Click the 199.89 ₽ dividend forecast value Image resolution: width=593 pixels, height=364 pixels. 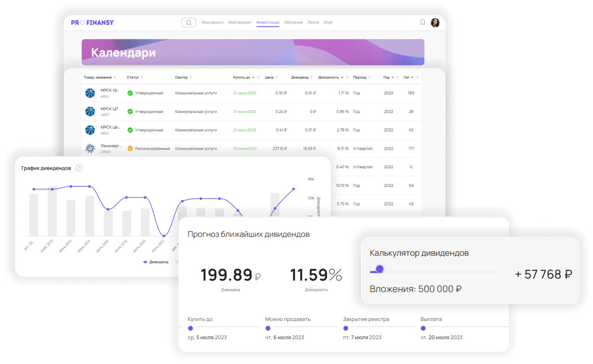click(231, 275)
